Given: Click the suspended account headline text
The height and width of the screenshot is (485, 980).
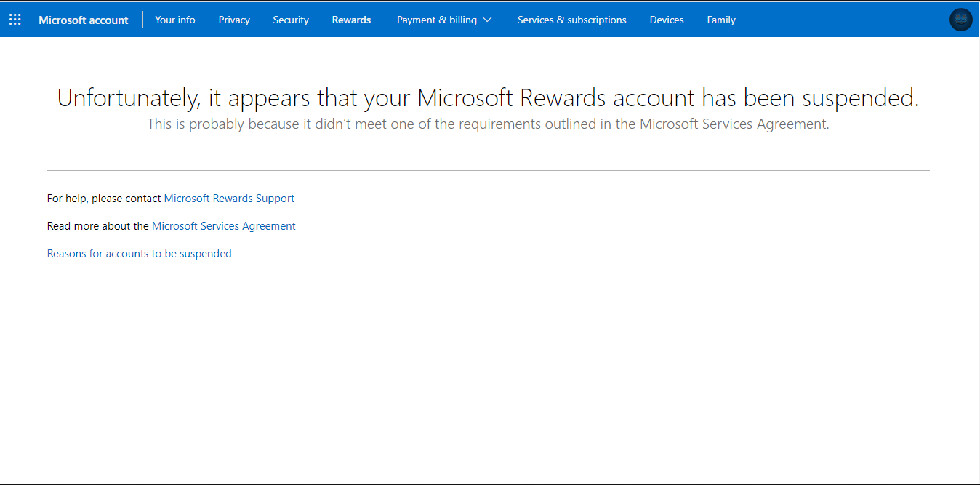Looking at the screenshot, I should click(x=489, y=97).
